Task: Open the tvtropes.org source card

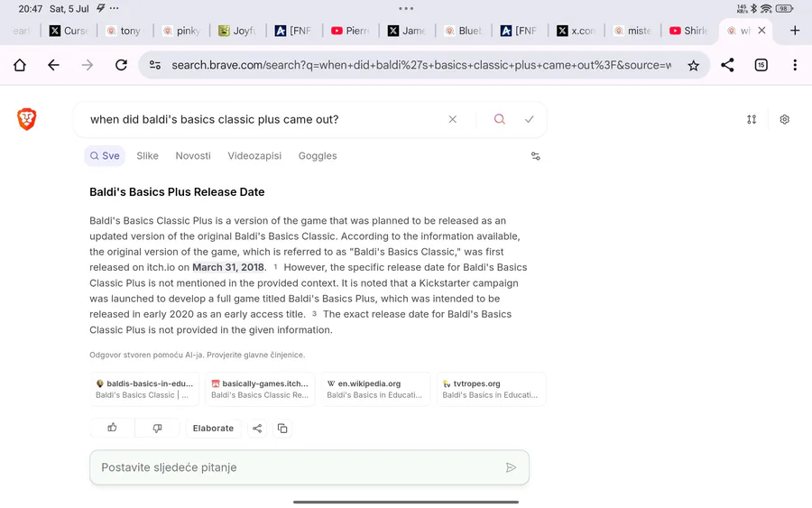Action: [491, 389]
